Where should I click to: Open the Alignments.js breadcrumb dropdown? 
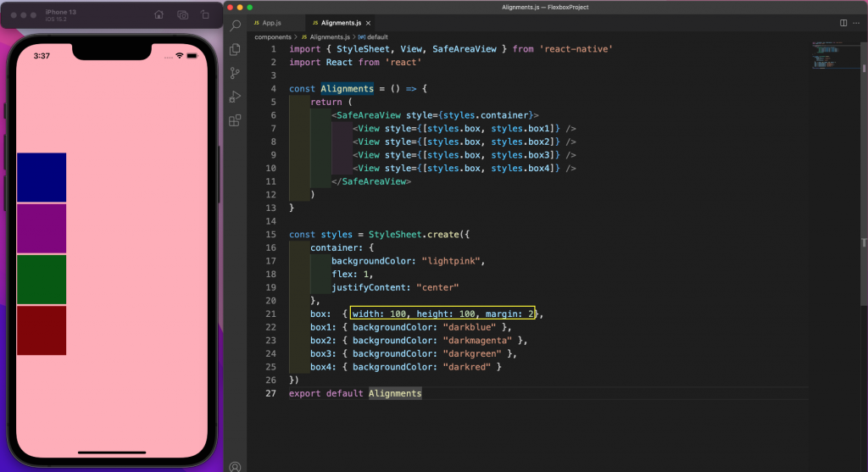(x=329, y=37)
